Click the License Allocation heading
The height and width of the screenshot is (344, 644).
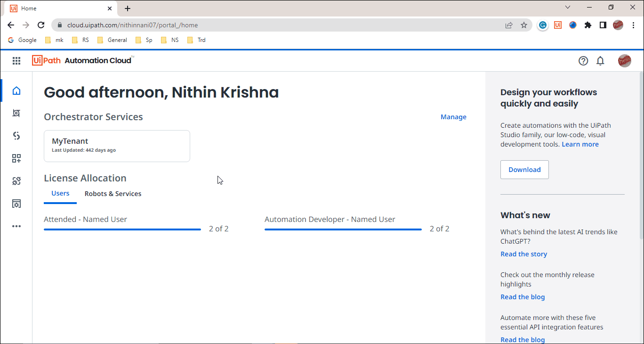pos(85,178)
